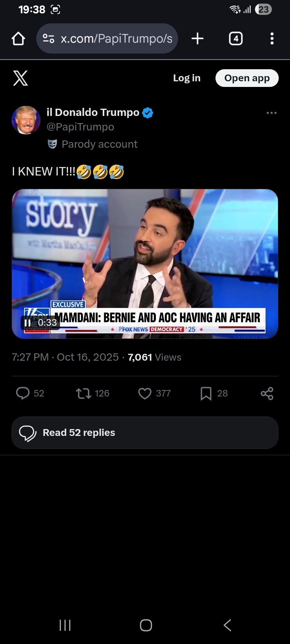
Task: Open il Donaldo Trumpo profile picture
Action: coord(26,120)
